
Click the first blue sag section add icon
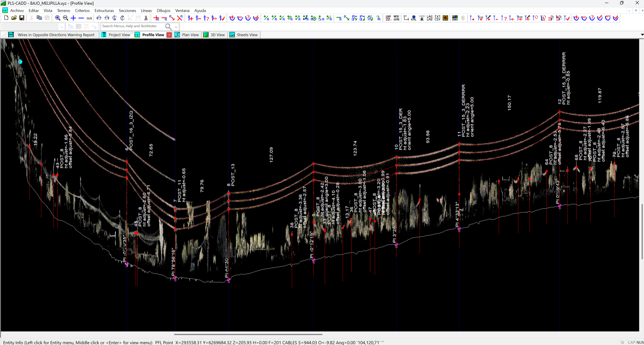(x=232, y=18)
